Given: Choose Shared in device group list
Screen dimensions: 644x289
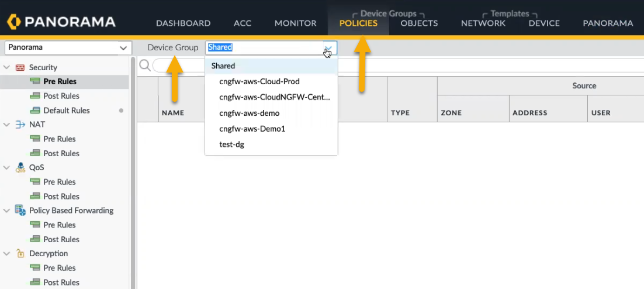Looking at the screenshot, I should 271,66.
